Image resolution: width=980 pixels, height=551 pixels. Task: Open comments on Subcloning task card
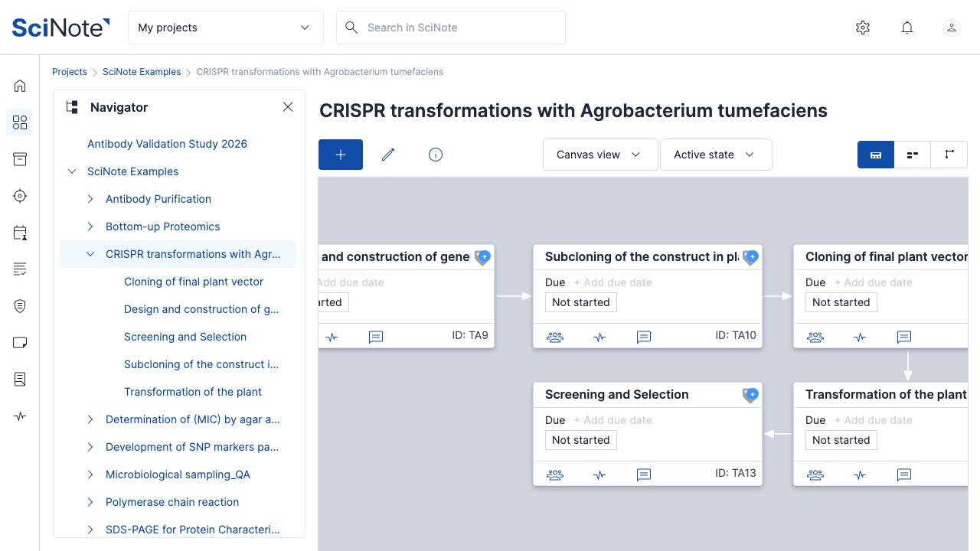(x=644, y=337)
